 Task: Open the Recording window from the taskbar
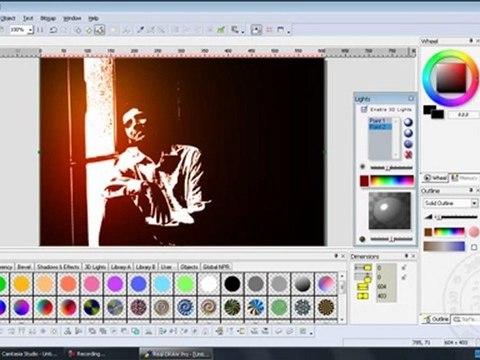coord(87,354)
